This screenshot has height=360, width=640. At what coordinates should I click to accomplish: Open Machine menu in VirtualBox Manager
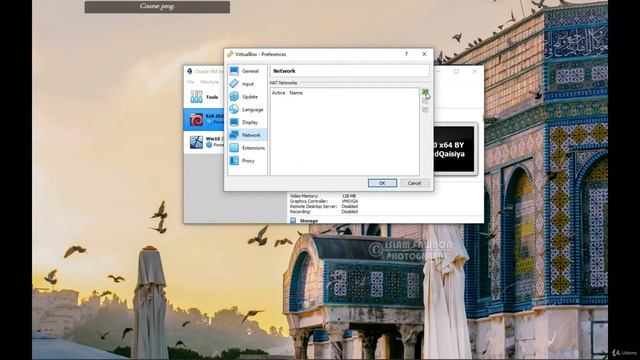point(209,82)
